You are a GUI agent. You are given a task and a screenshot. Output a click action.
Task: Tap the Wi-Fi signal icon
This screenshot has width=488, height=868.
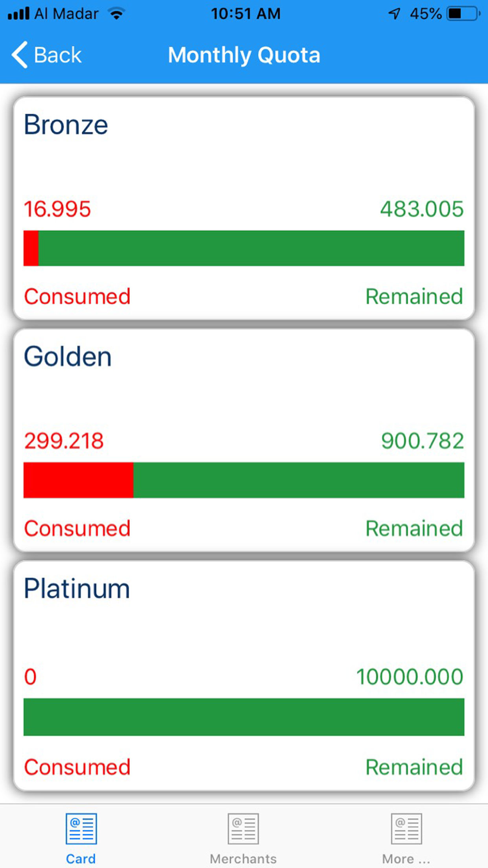coord(116,14)
